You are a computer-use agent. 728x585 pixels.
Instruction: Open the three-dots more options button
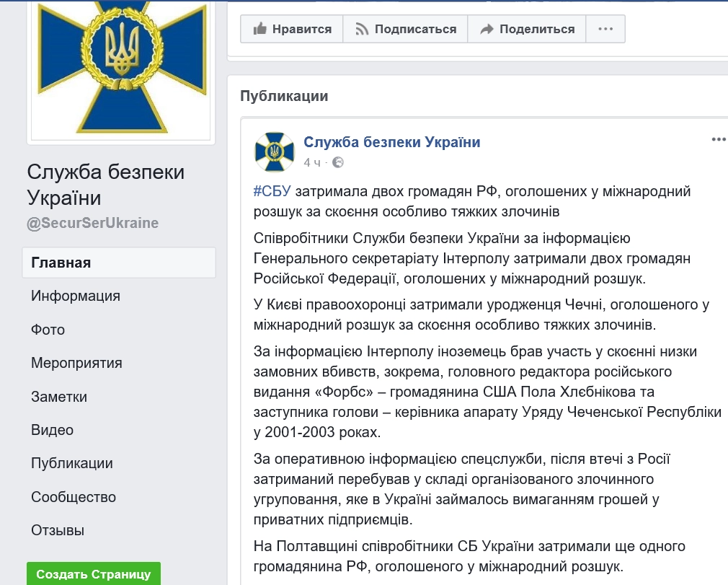(x=605, y=29)
